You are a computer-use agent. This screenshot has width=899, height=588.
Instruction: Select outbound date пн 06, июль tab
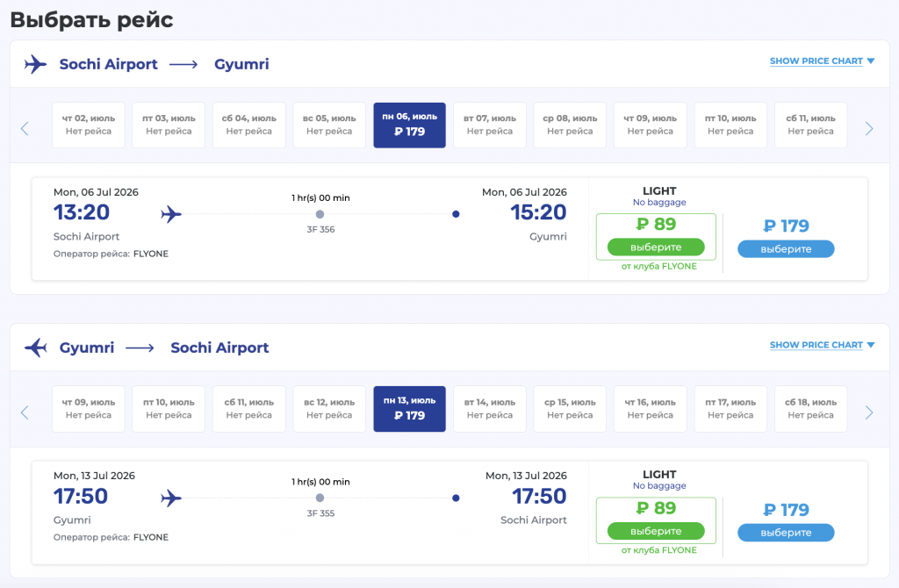tap(410, 125)
